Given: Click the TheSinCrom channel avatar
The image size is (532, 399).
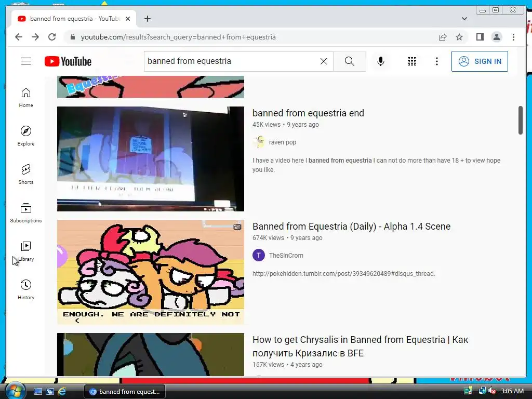Looking at the screenshot, I should point(259,255).
